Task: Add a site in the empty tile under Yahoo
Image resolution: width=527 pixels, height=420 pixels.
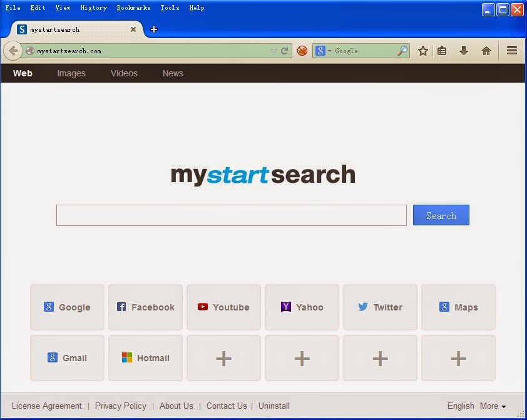Action: coord(302,358)
